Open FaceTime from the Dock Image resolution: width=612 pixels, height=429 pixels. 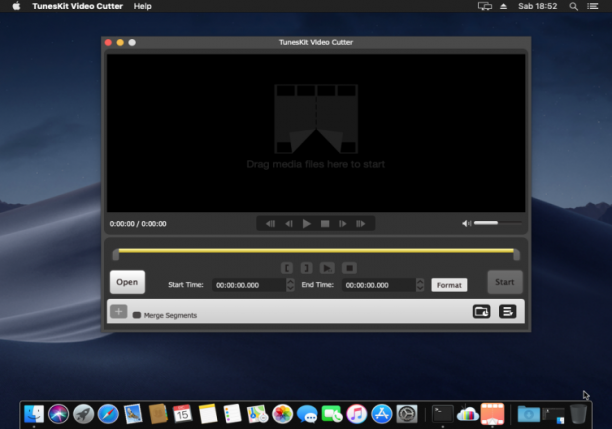332,414
